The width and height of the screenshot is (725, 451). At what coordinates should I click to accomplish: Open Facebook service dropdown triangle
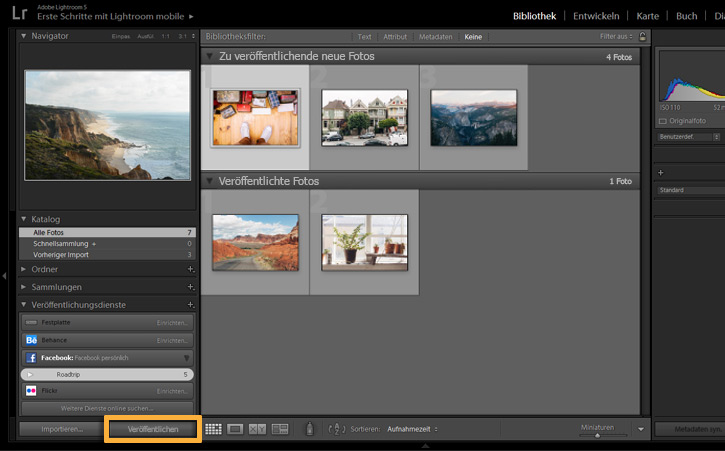click(186, 358)
